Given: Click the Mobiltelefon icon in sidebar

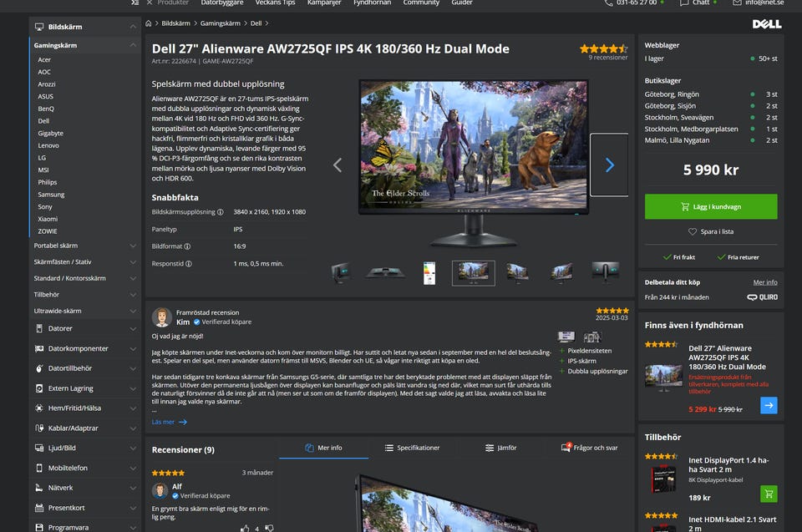Looking at the screenshot, I should pyautogui.click(x=39, y=468).
